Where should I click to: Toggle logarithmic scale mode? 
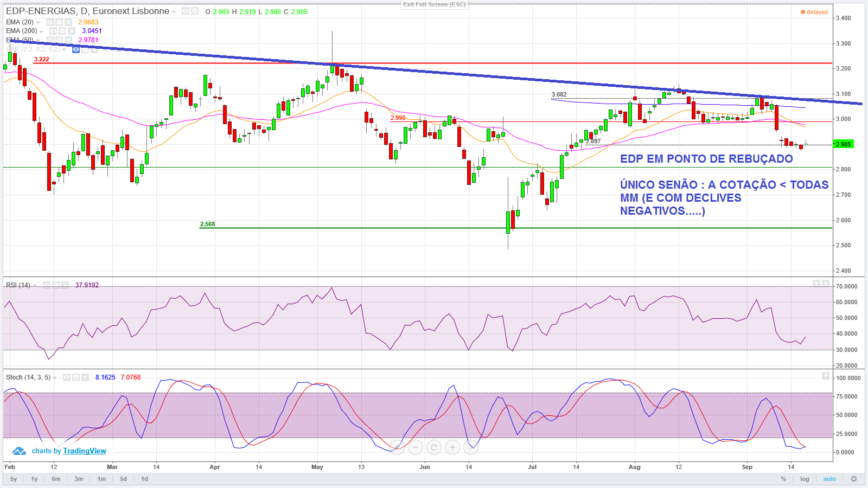[805, 479]
